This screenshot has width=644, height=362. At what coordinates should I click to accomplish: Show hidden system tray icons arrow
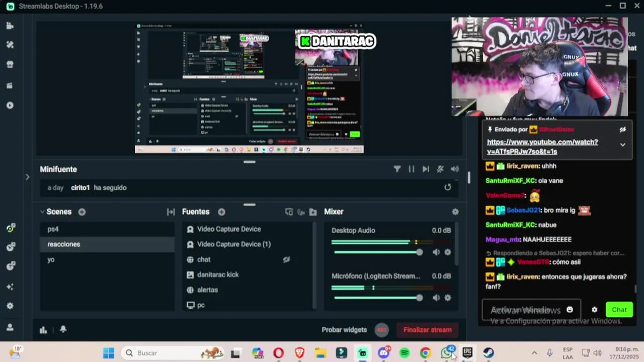click(534, 353)
